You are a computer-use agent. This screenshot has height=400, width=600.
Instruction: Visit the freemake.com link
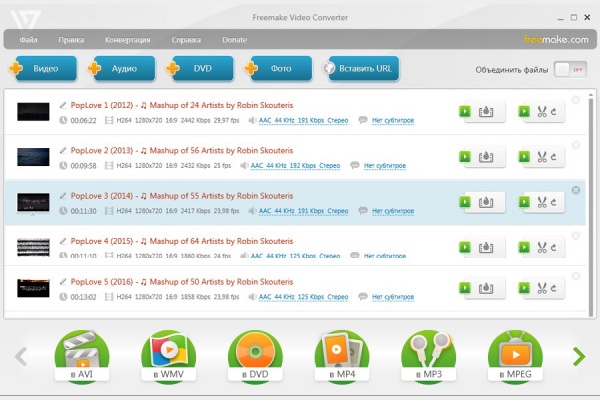[556, 39]
